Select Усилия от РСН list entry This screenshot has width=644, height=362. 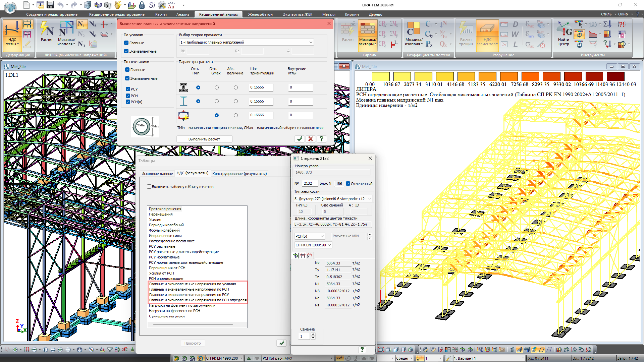click(x=161, y=273)
